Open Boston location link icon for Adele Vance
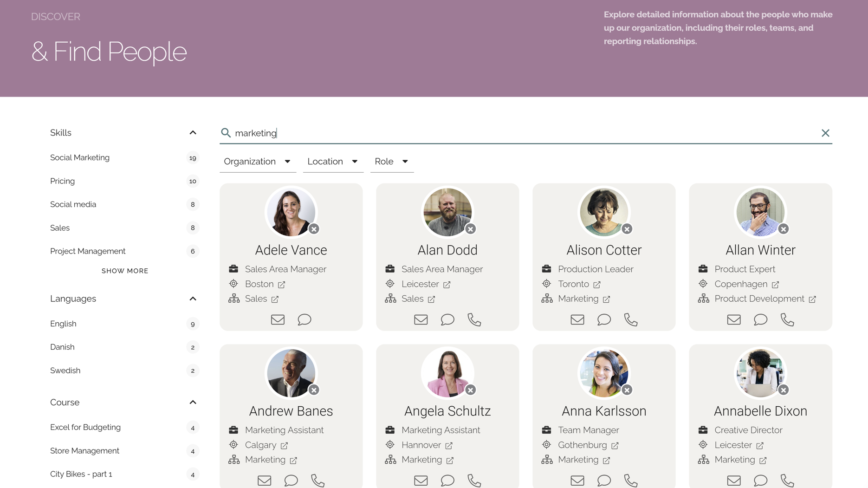This screenshot has width=868, height=488. (x=281, y=284)
